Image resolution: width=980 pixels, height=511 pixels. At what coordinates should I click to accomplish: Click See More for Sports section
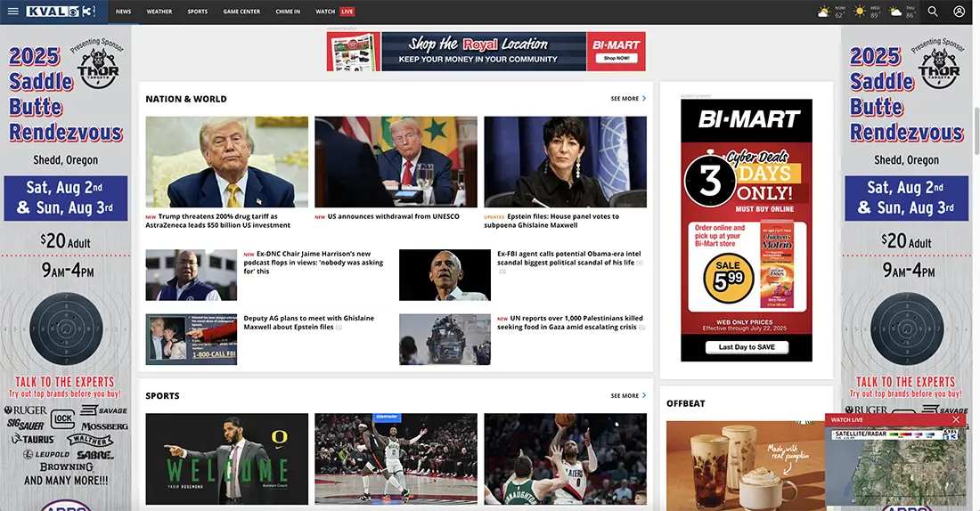pyautogui.click(x=628, y=395)
